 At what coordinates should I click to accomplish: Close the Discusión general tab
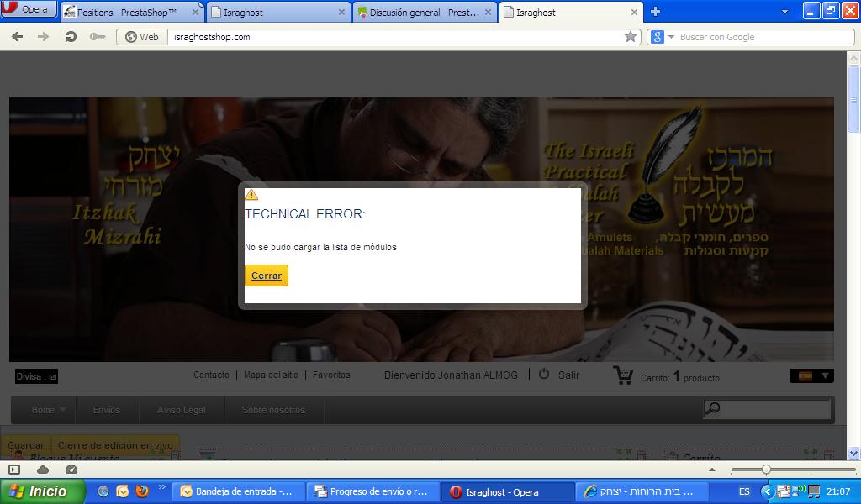[x=488, y=12]
